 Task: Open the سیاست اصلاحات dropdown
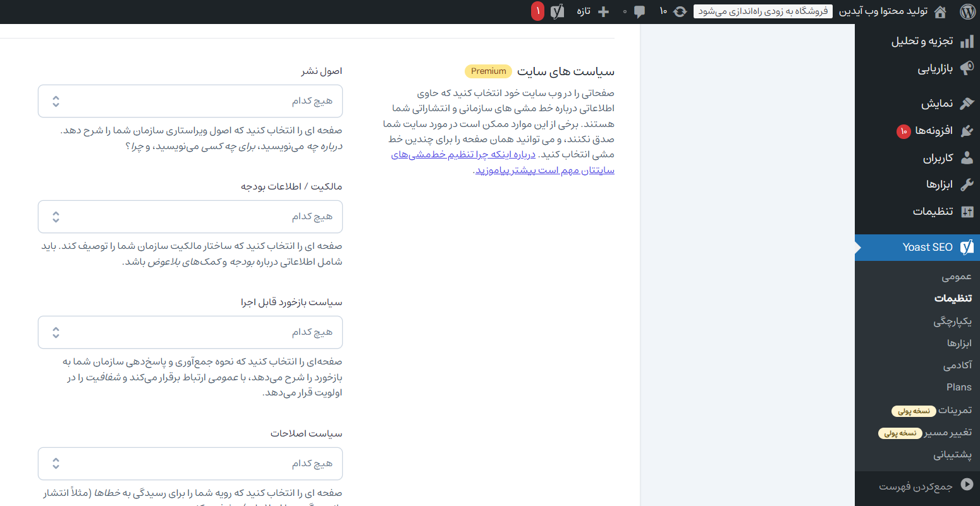190,464
